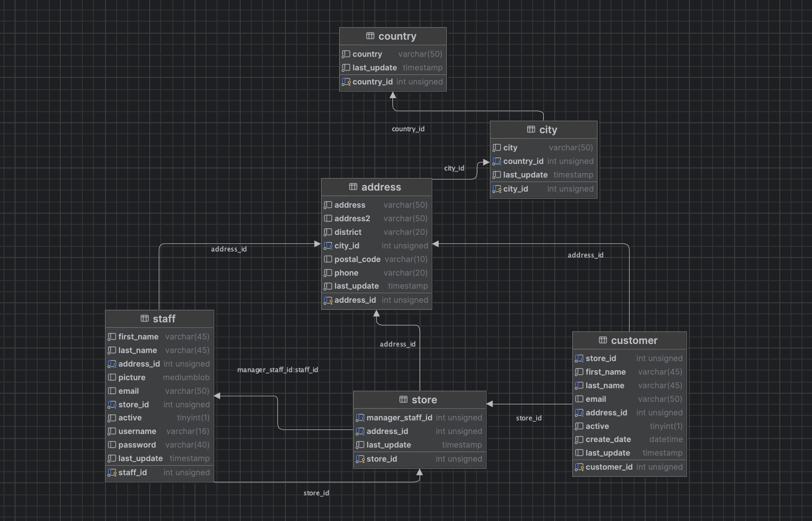Click first_name column in customer table
The width and height of the screenshot is (812, 521).
pos(630,372)
